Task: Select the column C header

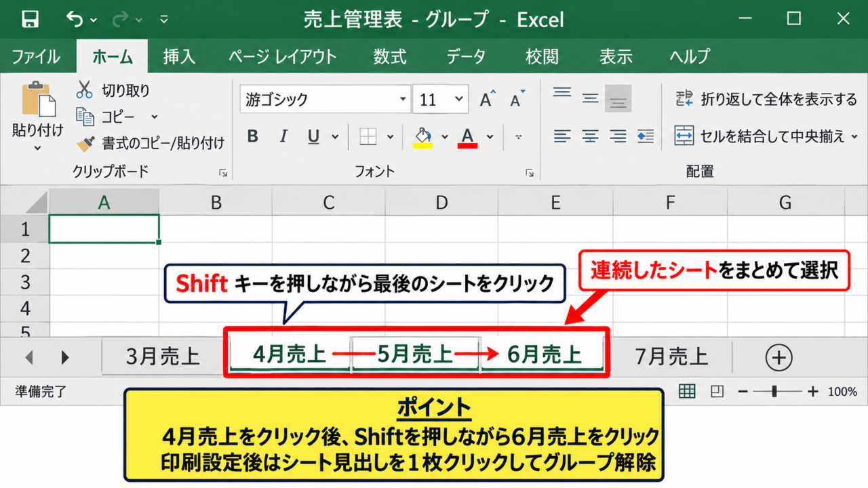Action: 329,202
